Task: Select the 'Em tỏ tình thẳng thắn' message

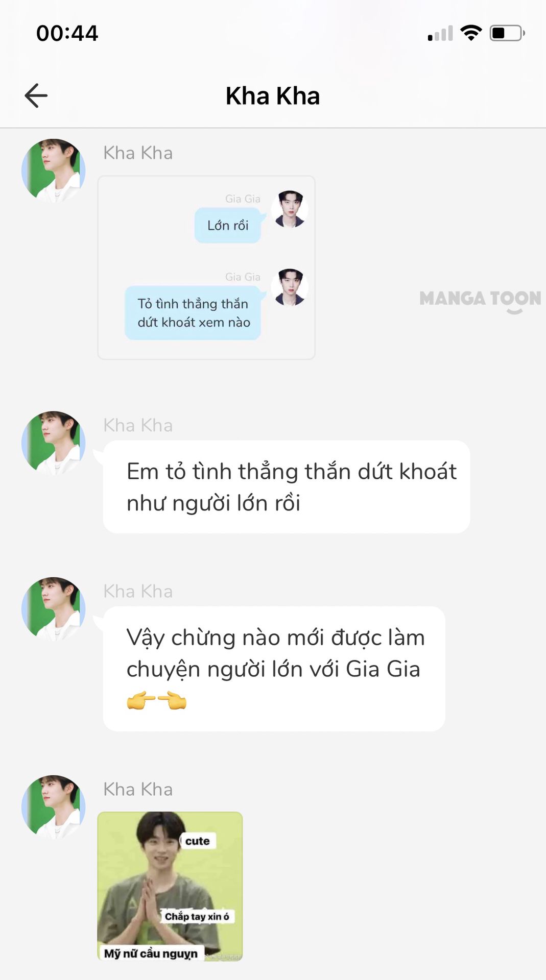Action: pos(287,487)
